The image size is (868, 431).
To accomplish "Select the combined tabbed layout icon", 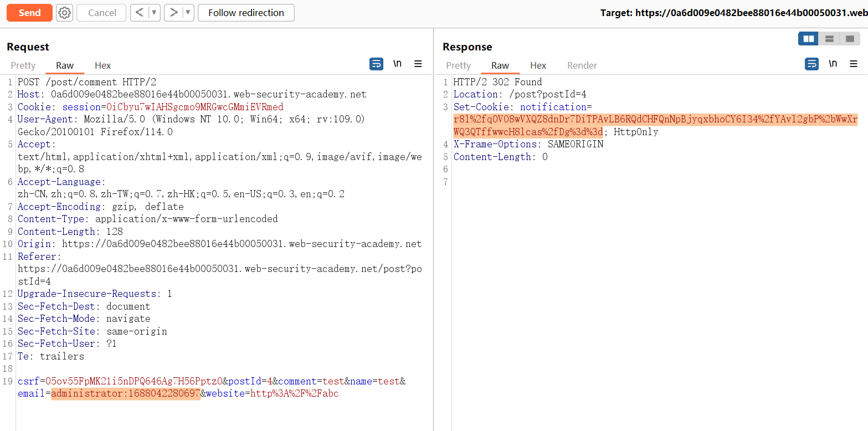I will (x=849, y=39).
